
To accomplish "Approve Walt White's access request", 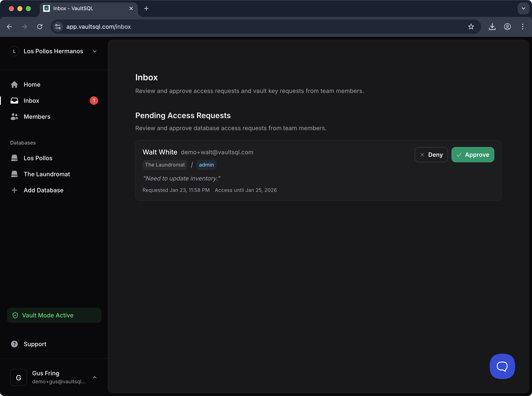I will pos(473,155).
